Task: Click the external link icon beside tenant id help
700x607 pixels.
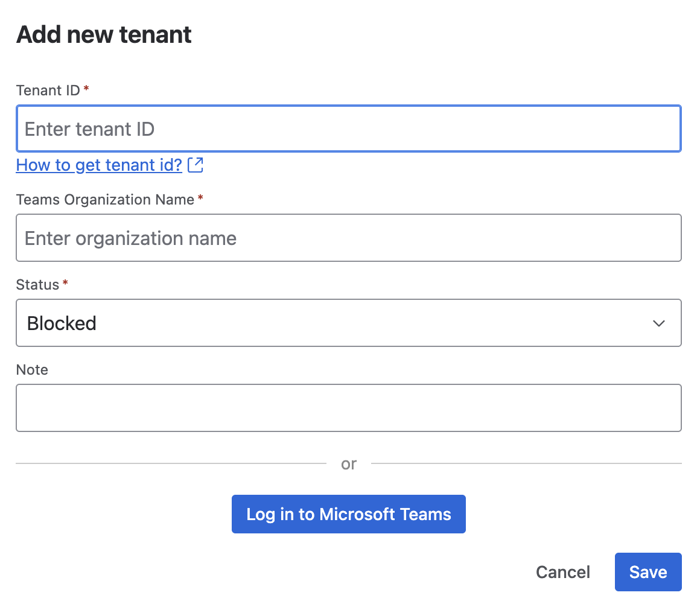Action: (x=195, y=165)
